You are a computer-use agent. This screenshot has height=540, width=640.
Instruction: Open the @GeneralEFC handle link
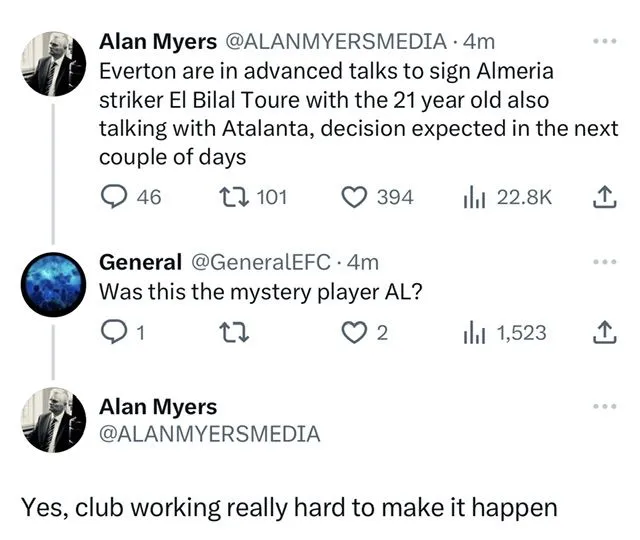[x=256, y=262]
